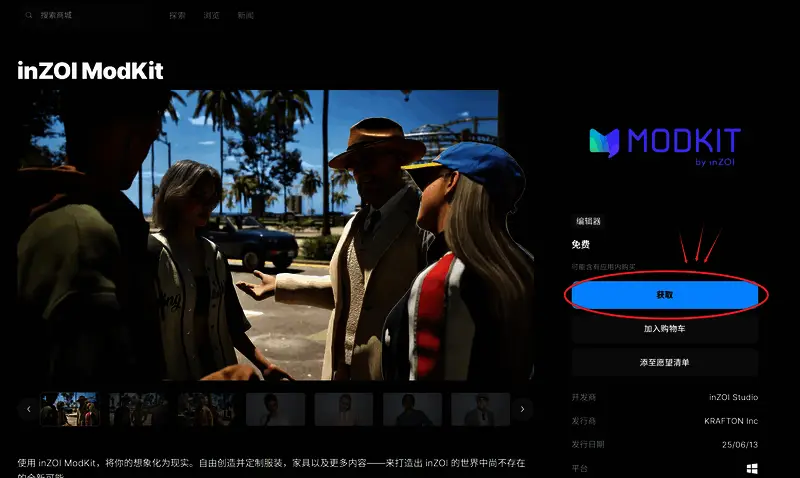Click the 编辑器 category tag

[x=588, y=221]
